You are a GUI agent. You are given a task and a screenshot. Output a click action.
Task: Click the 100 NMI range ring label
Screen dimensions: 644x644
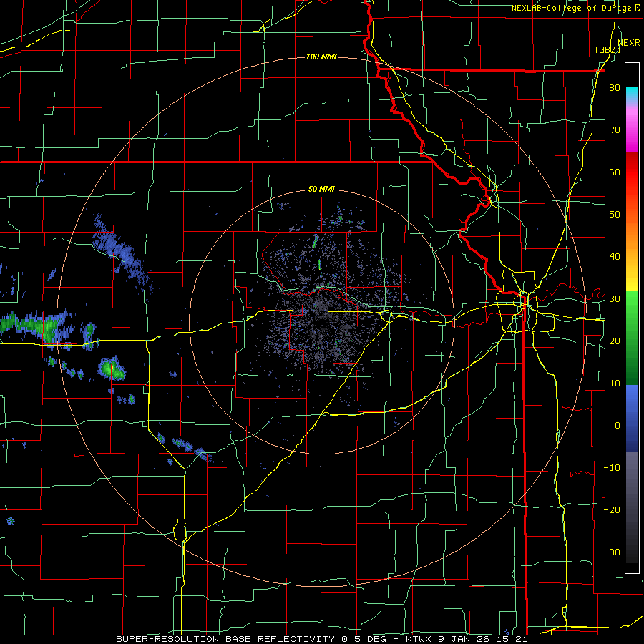tap(321, 57)
